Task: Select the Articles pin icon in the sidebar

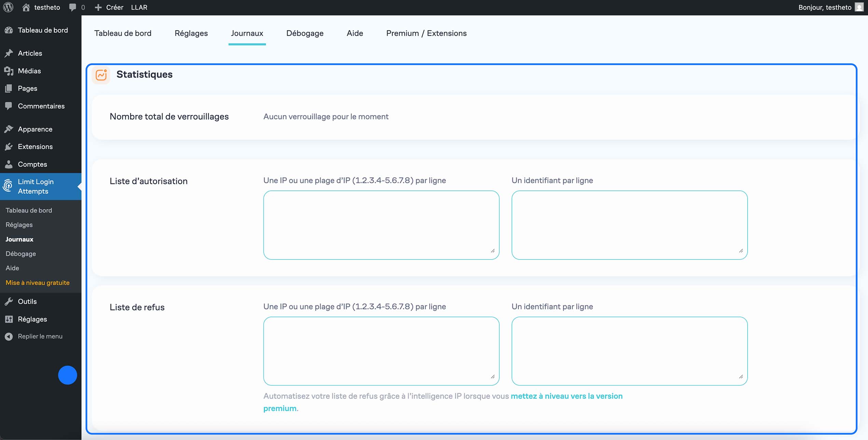Action: point(9,53)
